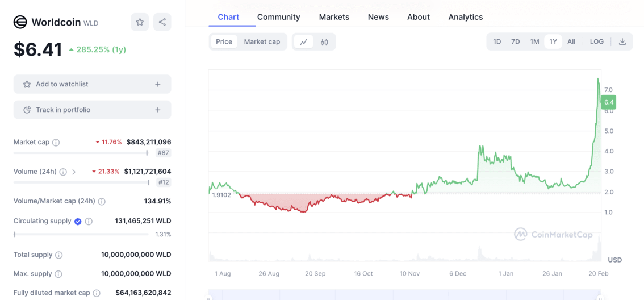The width and height of the screenshot is (644, 300).
Task: Select the Price chart mode
Action: (x=224, y=41)
